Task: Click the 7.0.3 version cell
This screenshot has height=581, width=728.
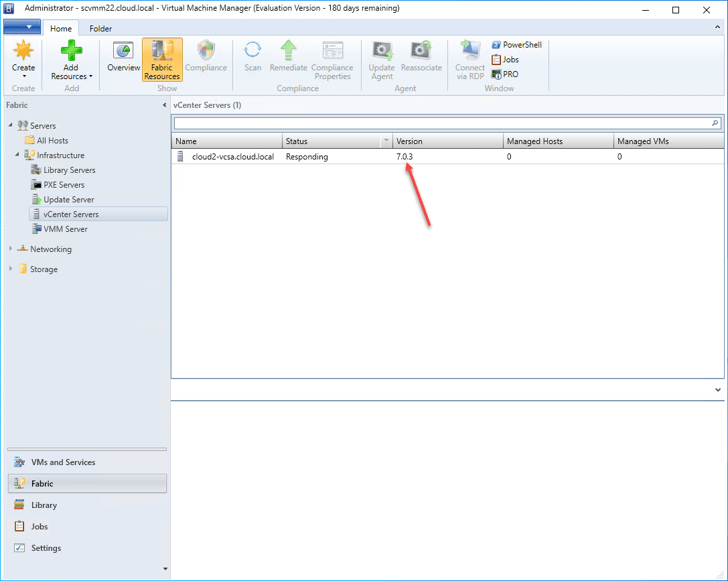Action: coord(405,157)
